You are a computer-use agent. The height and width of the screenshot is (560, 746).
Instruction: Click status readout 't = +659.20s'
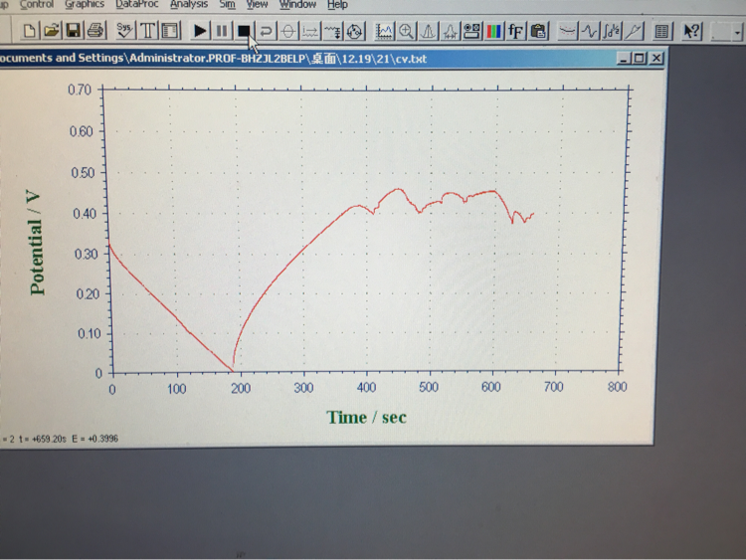pyautogui.click(x=43, y=439)
